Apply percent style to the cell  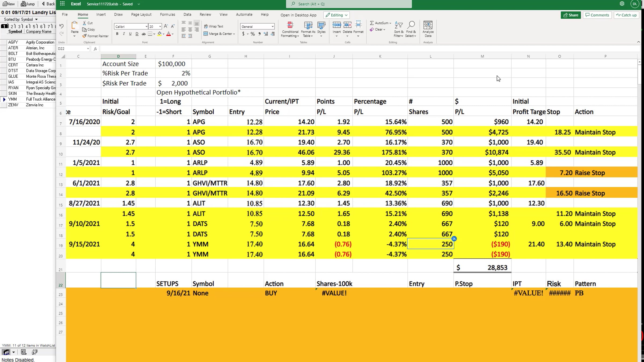[253, 34]
